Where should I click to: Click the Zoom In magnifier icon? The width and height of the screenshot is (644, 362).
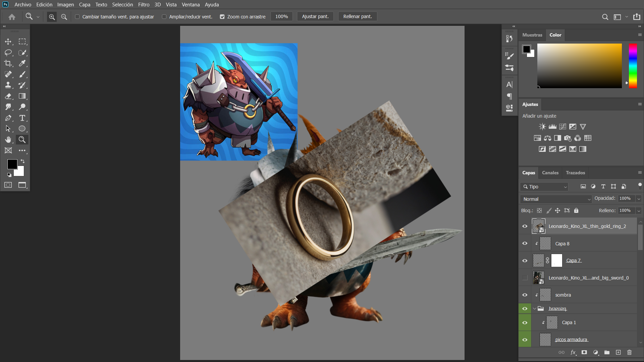tap(52, 17)
